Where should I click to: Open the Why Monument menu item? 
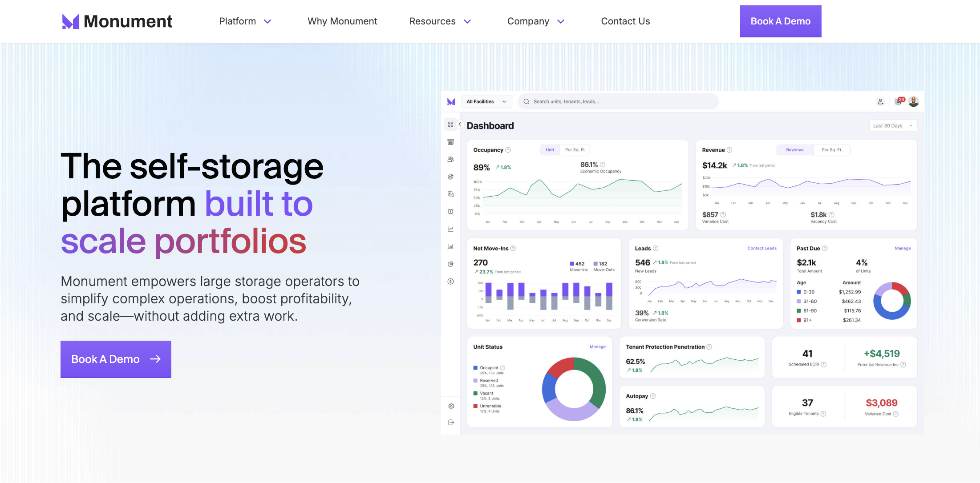click(x=342, y=21)
